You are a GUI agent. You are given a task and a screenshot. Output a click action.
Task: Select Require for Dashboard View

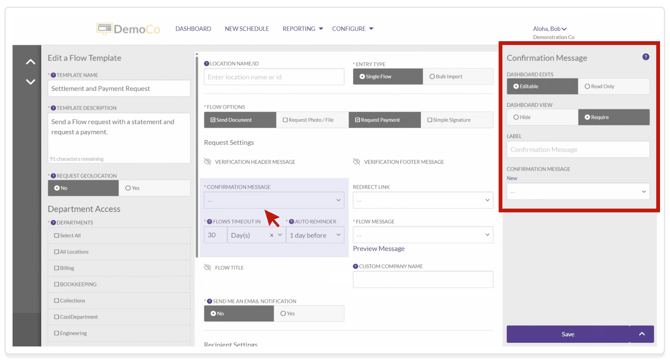614,117
